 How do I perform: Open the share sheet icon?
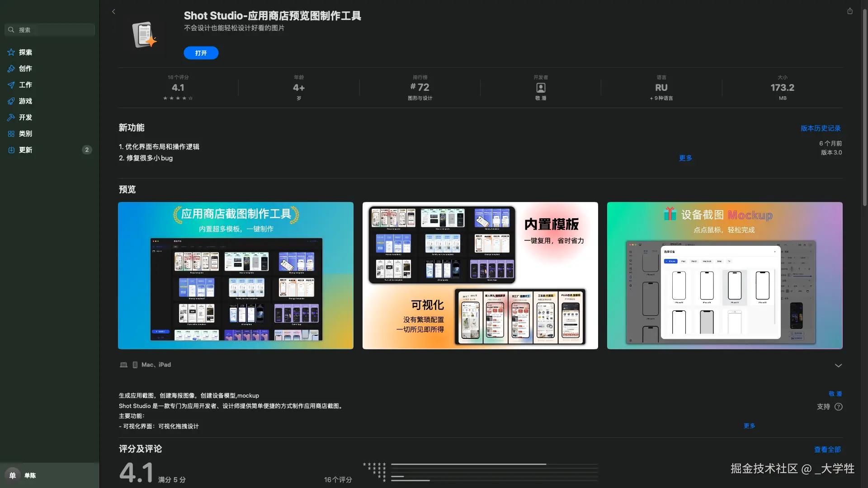pyautogui.click(x=850, y=10)
